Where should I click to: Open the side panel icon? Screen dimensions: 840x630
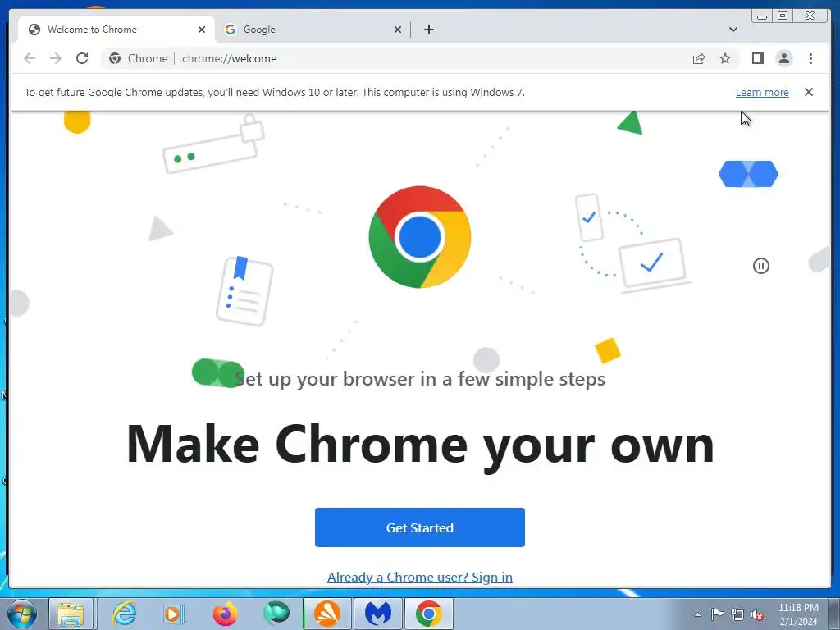757,58
